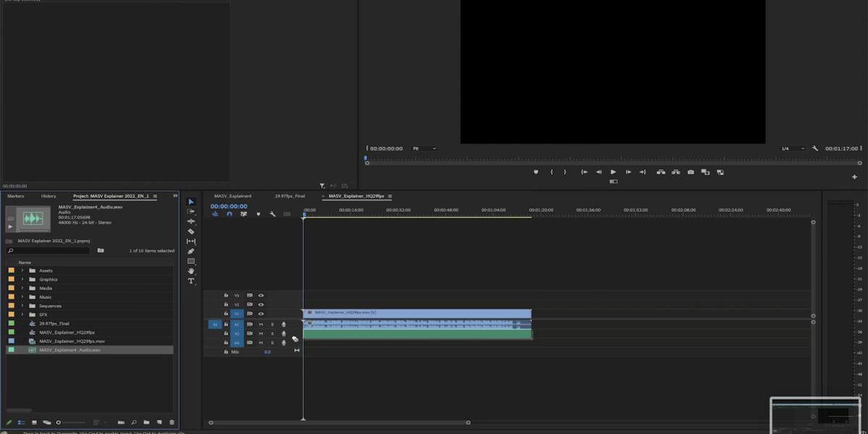Expand the Music bin
This screenshot has height=434, width=868.
coord(22,297)
